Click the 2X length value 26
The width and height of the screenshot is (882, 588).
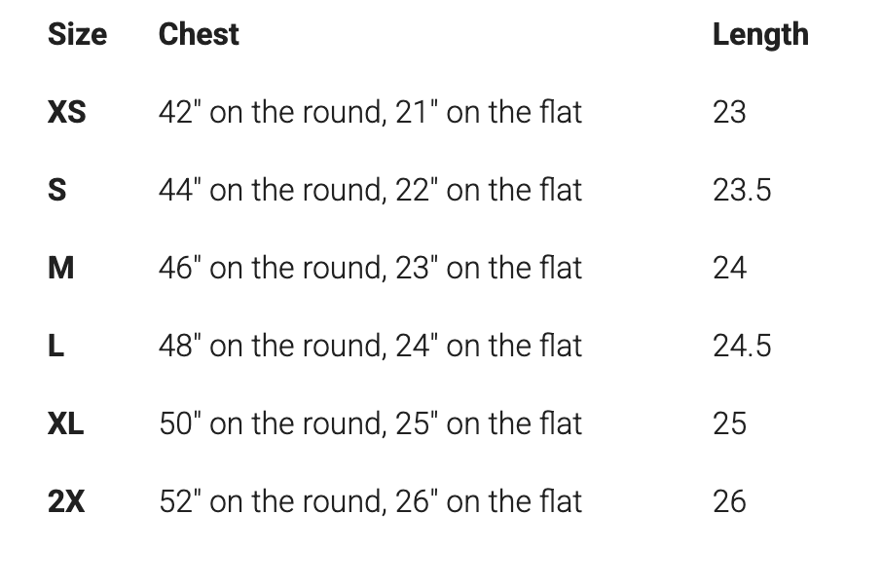coord(729,501)
